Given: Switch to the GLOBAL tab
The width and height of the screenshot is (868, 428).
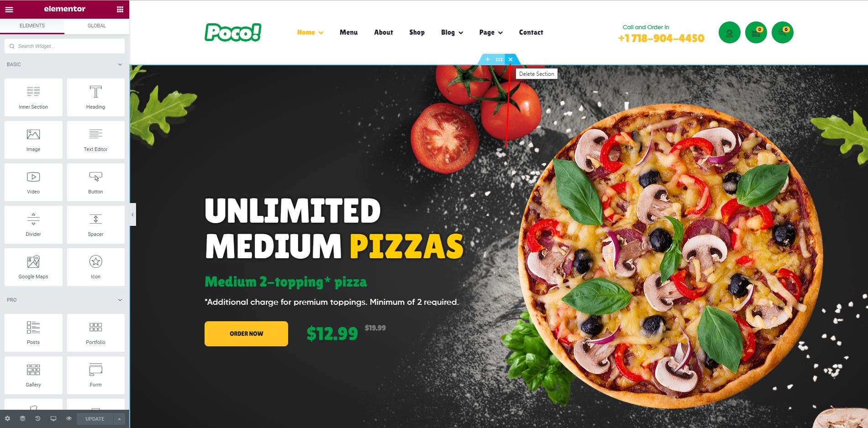Looking at the screenshot, I should click(97, 26).
